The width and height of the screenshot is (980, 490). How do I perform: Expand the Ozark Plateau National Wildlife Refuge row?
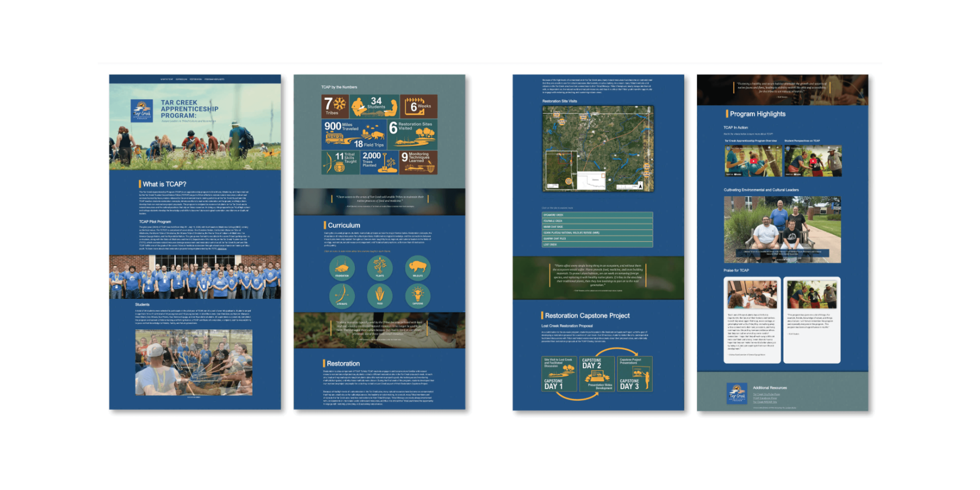click(597, 233)
